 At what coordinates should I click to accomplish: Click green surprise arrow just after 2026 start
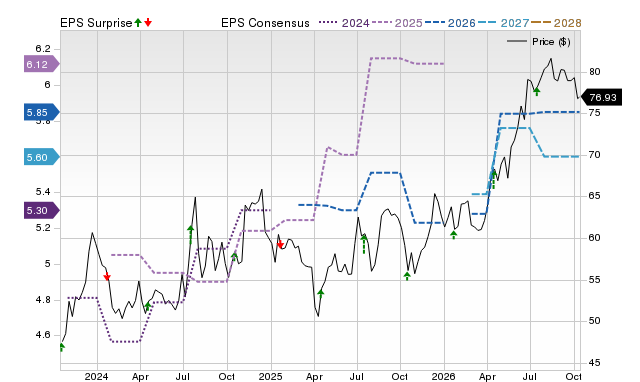(x=453, y=235)
